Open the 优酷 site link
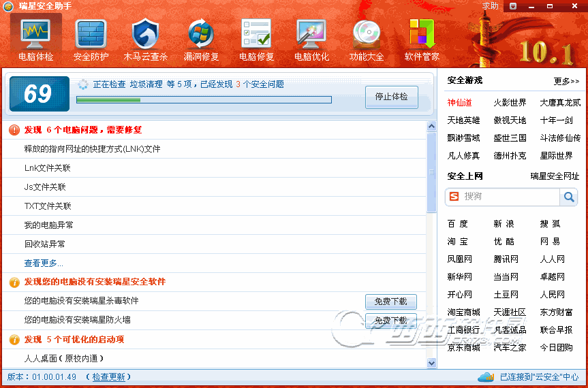Viewport: 588px width, 388px height. [x=504, y=242]
